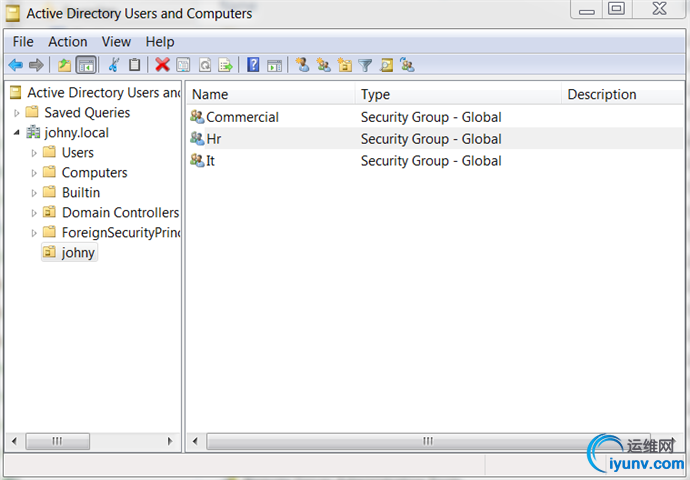Select Saved Queries in tree
This screenshot has height=480, width=690.
click(87, 113)
